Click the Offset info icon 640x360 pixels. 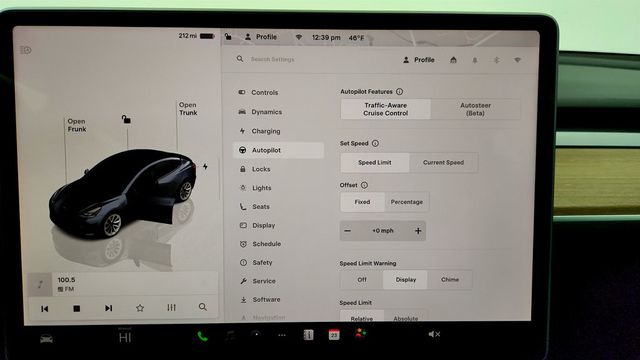tap(364, 185)
